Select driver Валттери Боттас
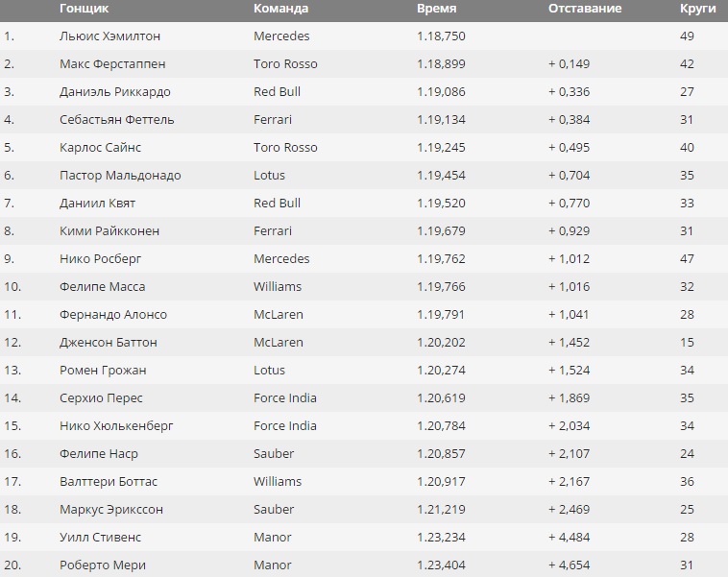 [109, 482]
